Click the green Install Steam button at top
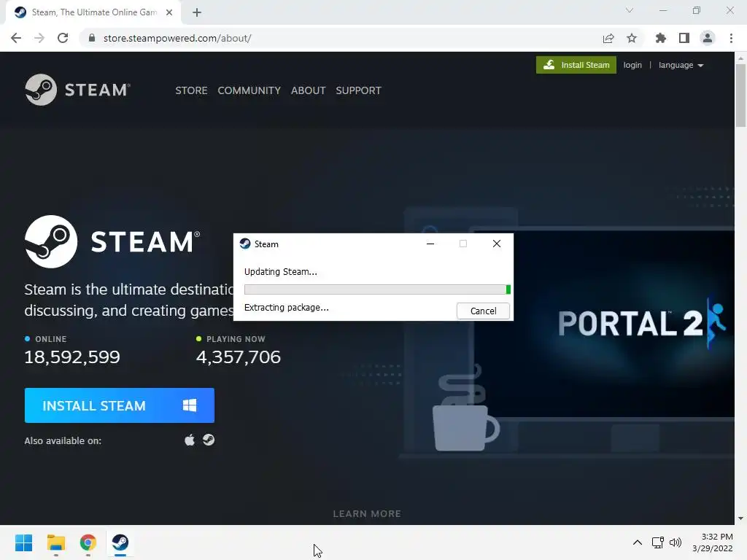The width and height of the screenshot is (747, 560). click(576, 65)
